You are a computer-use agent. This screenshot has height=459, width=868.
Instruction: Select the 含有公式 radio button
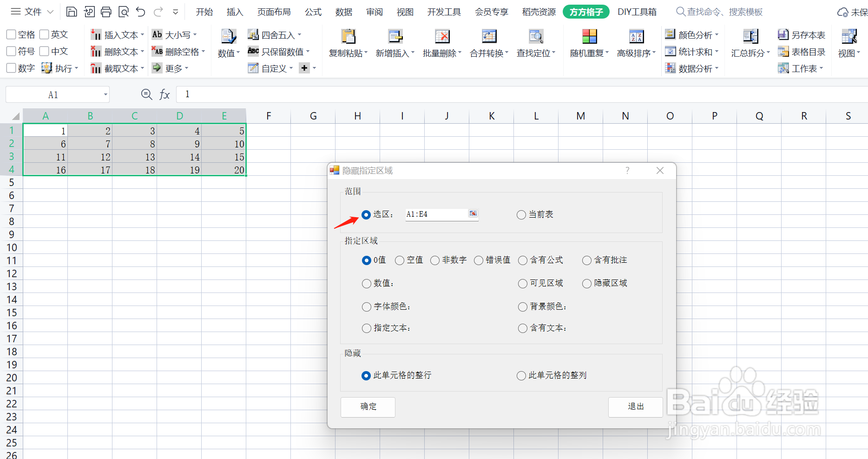(x=523, y=260)
